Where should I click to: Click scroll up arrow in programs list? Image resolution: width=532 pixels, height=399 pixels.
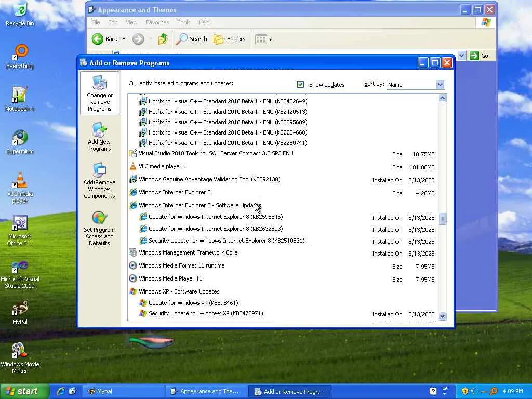click(x=442, y=98)
